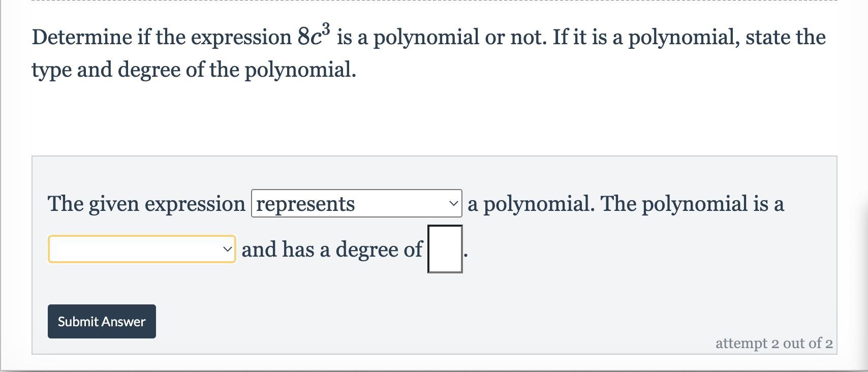The width and height of the screenshot is (868, 372).
Task: Click the words "state the" in the question
Action: pos(785,37)
